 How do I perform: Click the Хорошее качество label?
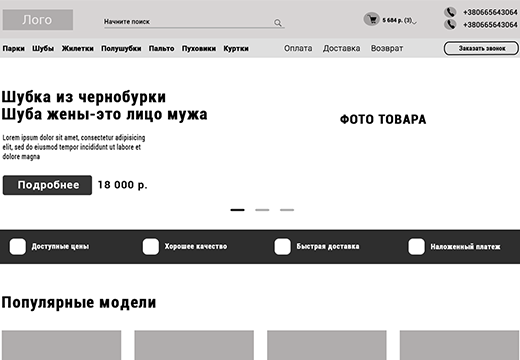click(x=196, y=246)
